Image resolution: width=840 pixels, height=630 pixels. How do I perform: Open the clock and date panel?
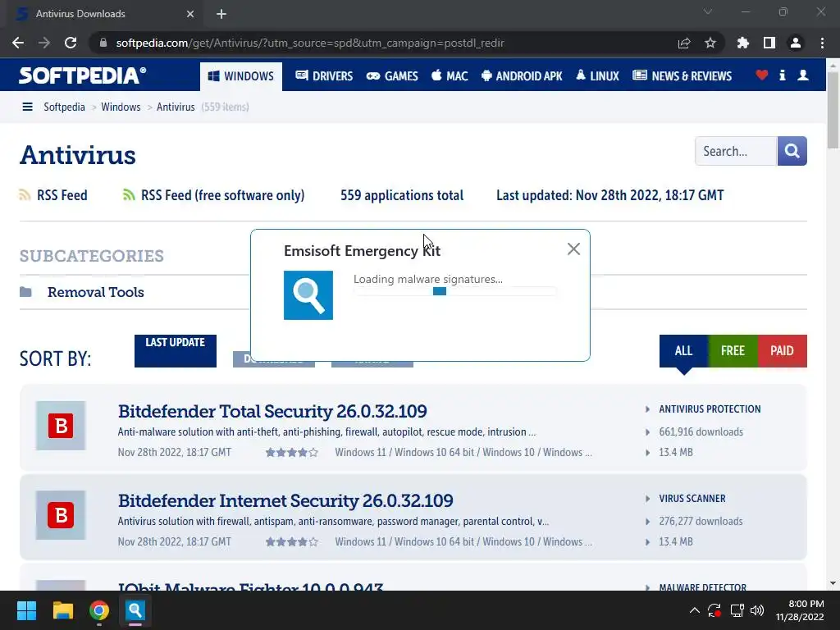(800, 610)
